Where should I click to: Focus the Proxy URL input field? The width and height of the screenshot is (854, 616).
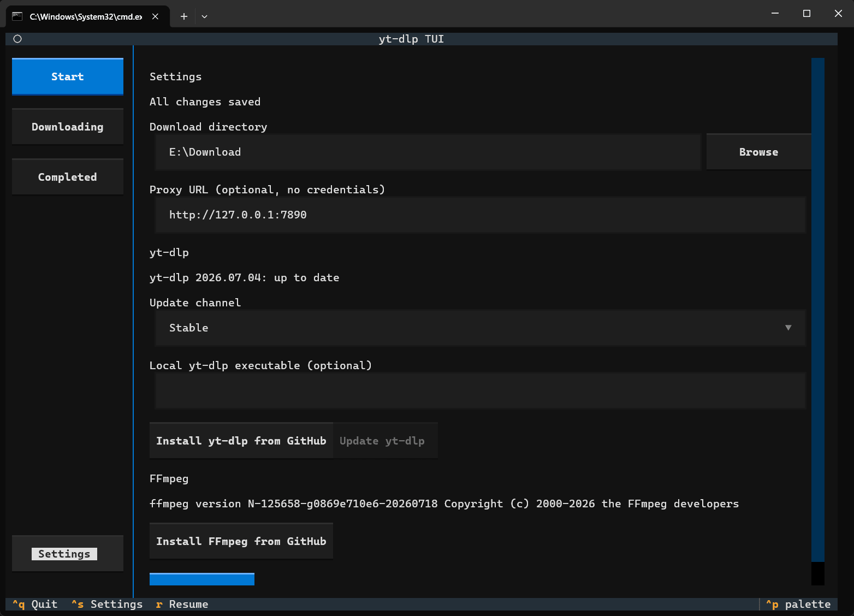[481, 215]
